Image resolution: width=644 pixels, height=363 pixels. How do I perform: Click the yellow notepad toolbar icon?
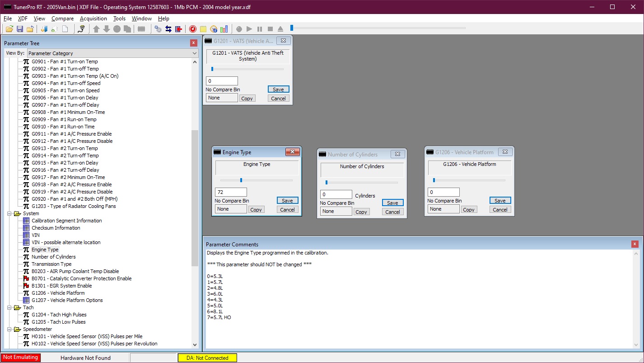point(203,29)
